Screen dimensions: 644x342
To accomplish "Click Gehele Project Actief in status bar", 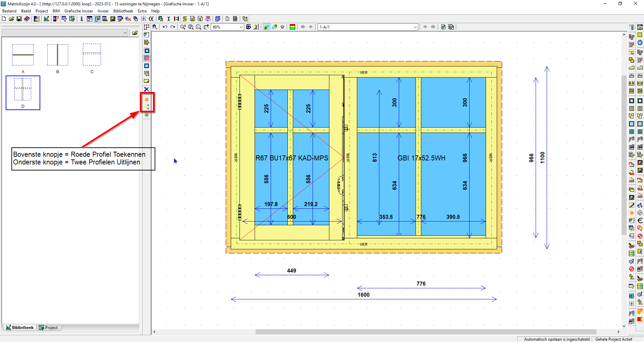I will tap(614, 339).
